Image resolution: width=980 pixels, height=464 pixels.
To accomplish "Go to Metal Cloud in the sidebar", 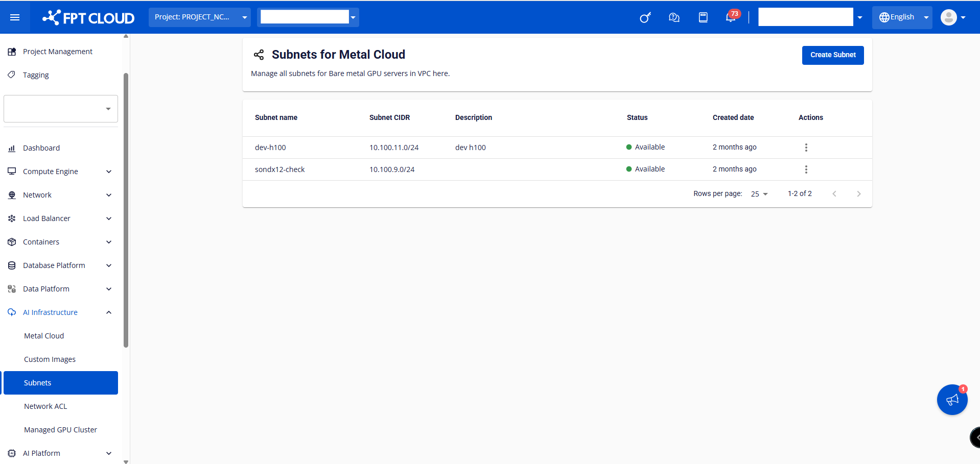I will 44,336.
